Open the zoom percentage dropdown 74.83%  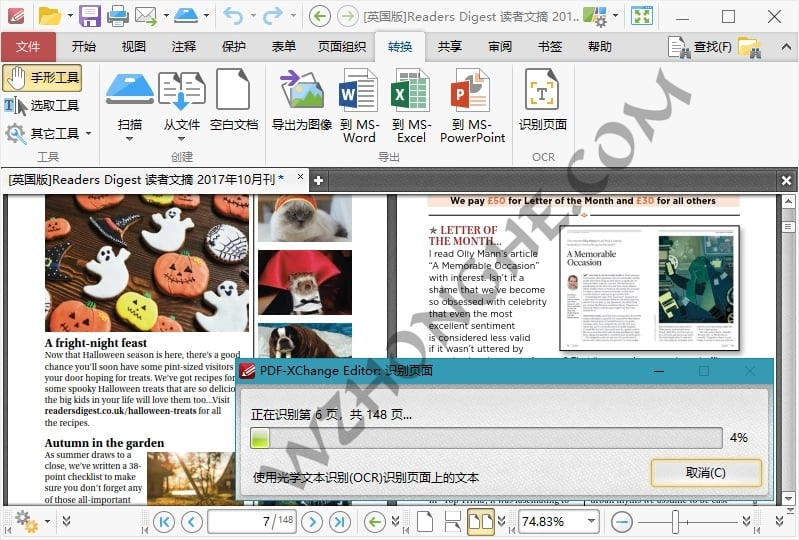591,521
